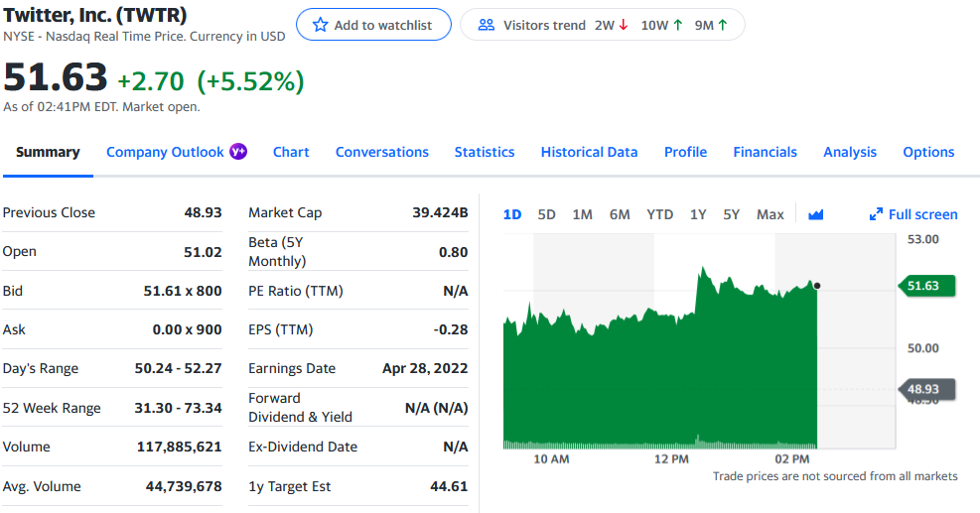Click the Previous Close value 48.93 in table
The image size is (980, 513).
[x=203, y=212]
